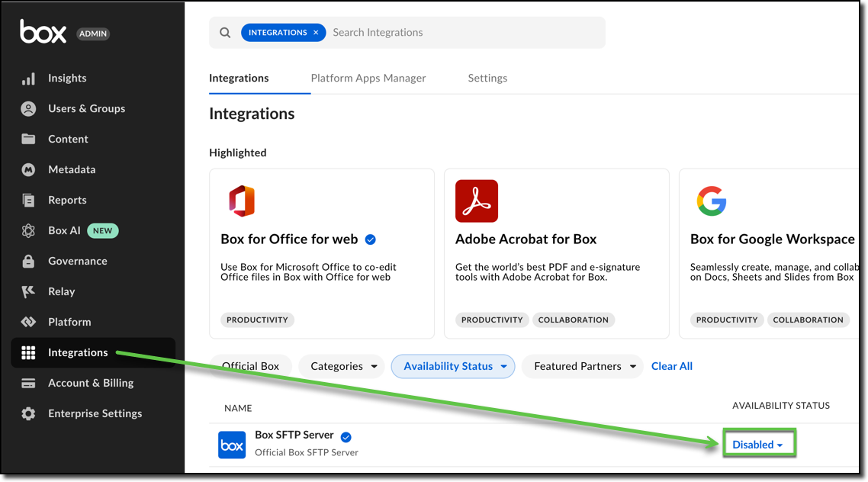Expand the Categories filter dropdown
This screenshot has height=482, width=868.
(342, 366)
